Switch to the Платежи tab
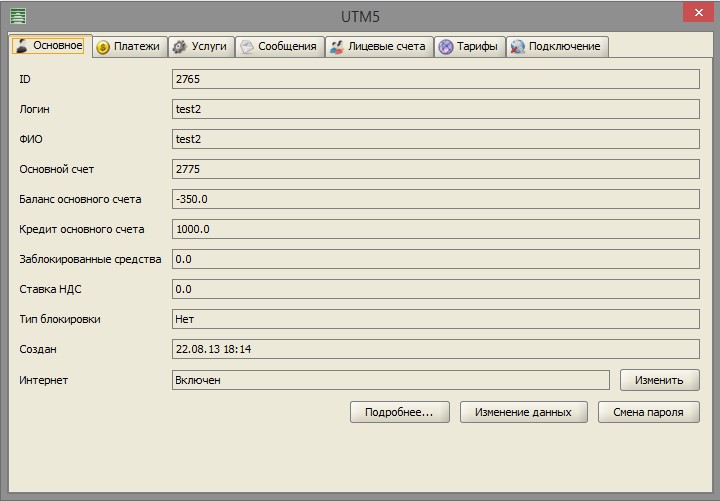 [130, 46]
